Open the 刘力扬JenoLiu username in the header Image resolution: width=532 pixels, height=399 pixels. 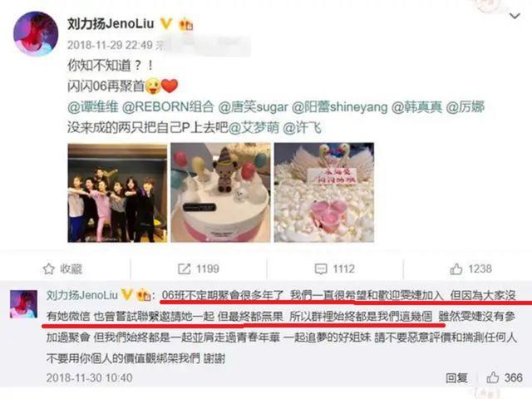click(111, 23)
